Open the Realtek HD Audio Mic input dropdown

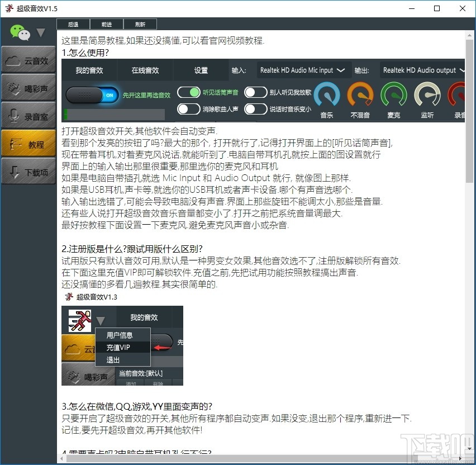302,70
